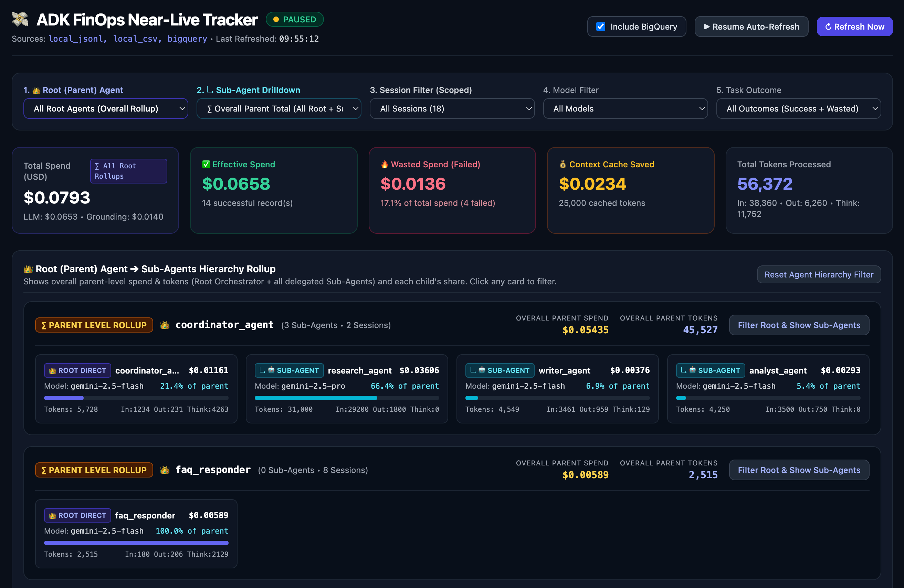The image size is (904, 588).
Task: Click Last Refreshed time 09:55:12
Action: click(299, 39)
